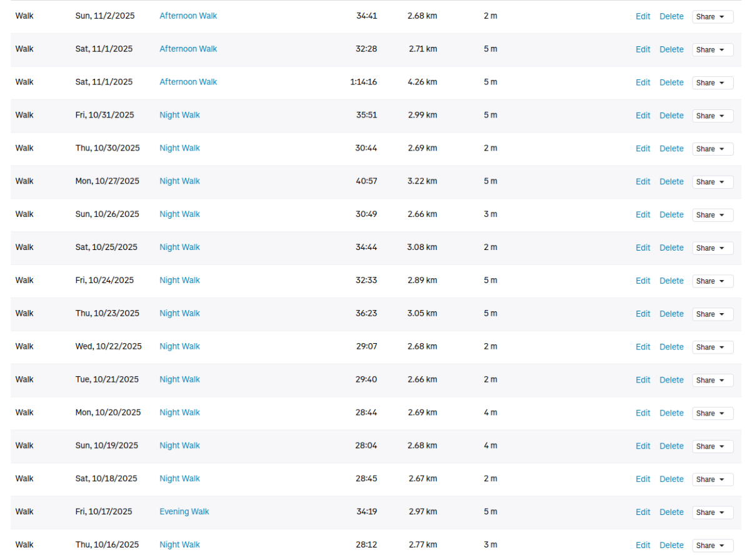Open the 2.71 km Afternoon Walk activity
The image size is (750, 560).
point(188,49)
